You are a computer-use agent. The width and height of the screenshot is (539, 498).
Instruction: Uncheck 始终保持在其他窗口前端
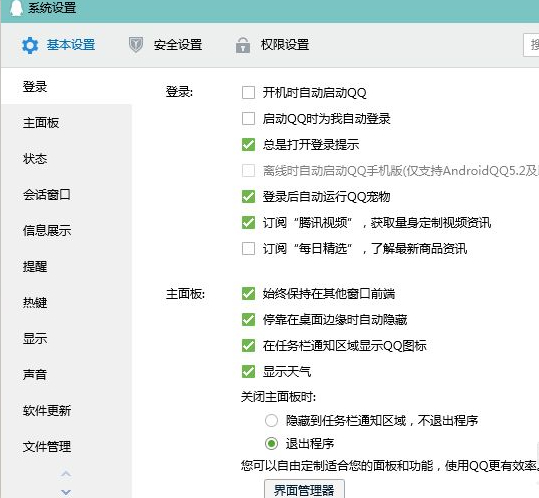coord(248,294)
